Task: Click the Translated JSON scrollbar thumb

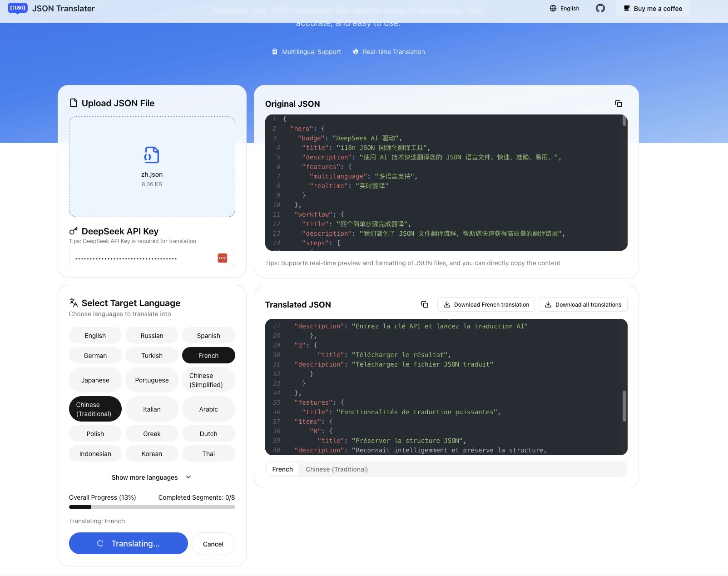Action: click(624, 406)
